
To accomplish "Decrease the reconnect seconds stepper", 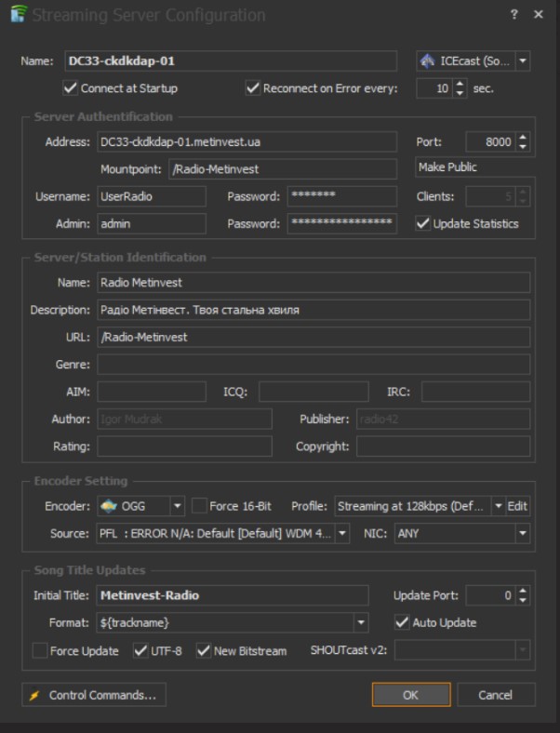I will pyautogui.click(x=460, y=93).
